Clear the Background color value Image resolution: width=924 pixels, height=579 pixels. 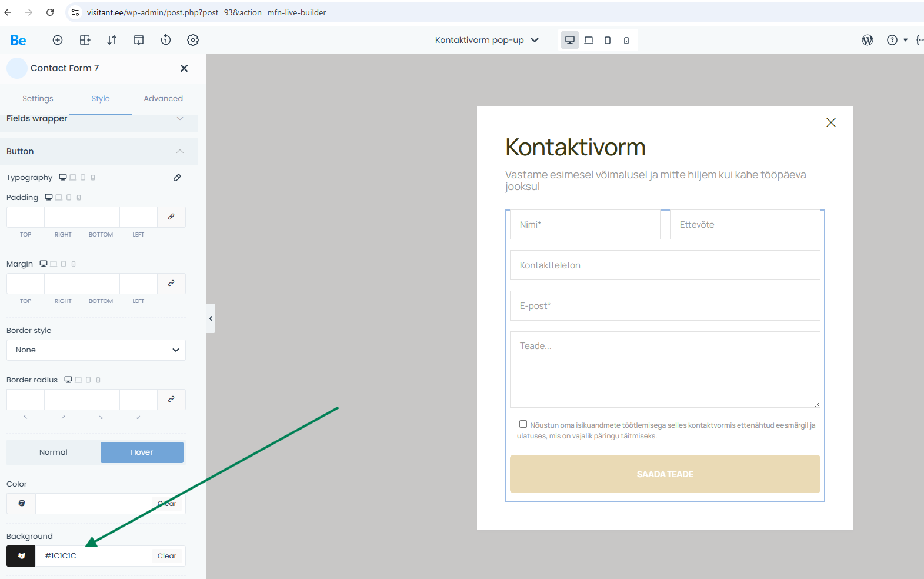tap(167, 556)
